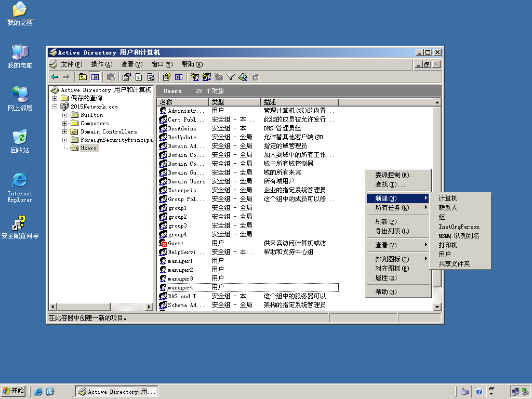Click the Create New User toolbar icon
The height and width of the screenshot is (399, 532).
pos(195,77)
